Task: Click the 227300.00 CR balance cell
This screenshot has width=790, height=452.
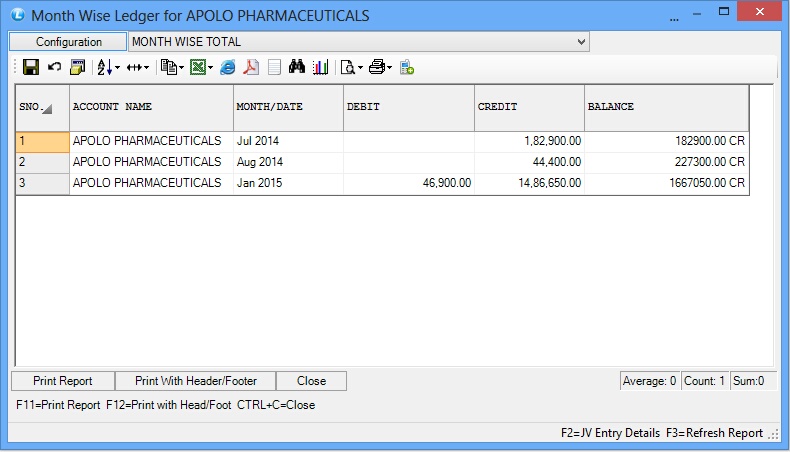Action: click(667, 162)
